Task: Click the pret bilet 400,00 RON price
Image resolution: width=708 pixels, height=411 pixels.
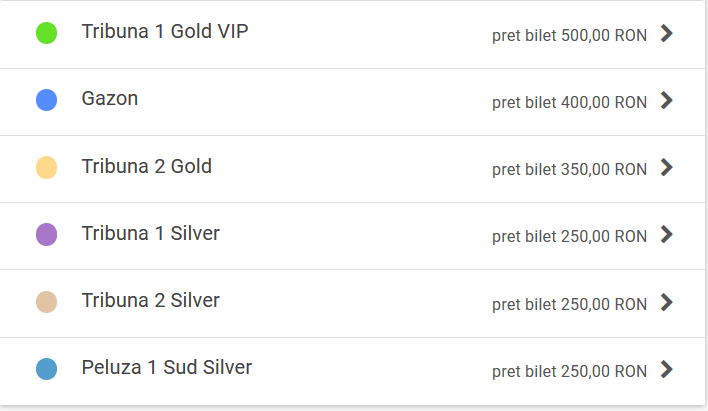Action: [x=569, y=103]
